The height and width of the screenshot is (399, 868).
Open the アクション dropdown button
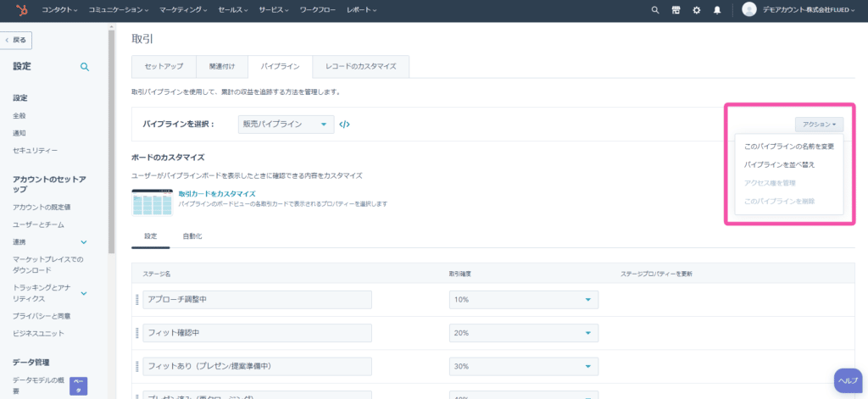[x=820, y=125]
